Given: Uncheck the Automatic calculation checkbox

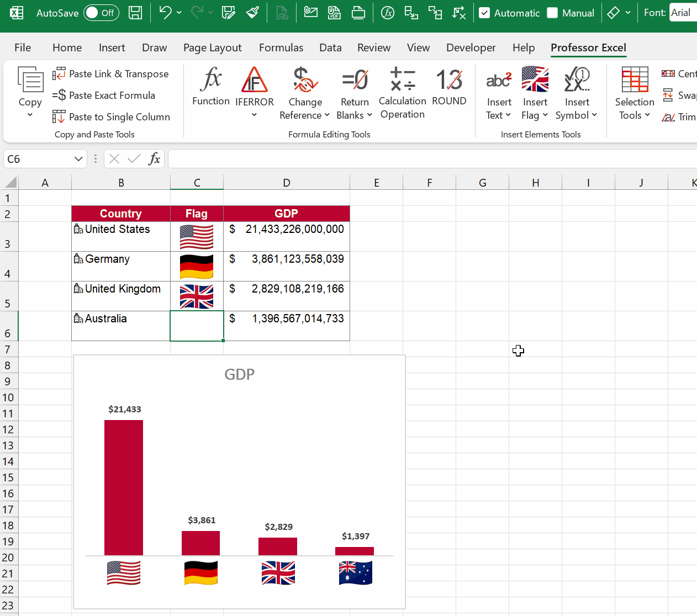Looking at the screenshot, I should pyautogui.click(x=483, y=13).
